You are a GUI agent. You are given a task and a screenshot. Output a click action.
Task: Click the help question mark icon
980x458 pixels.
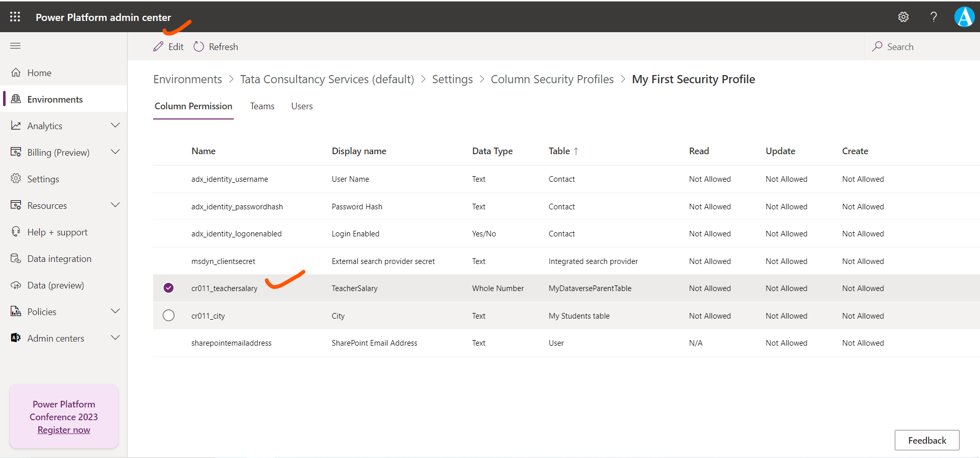[934, 17]
